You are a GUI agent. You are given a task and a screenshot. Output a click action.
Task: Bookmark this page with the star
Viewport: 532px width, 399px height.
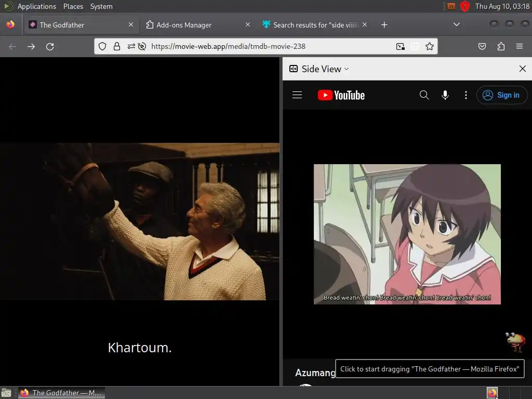click(430, 46)
